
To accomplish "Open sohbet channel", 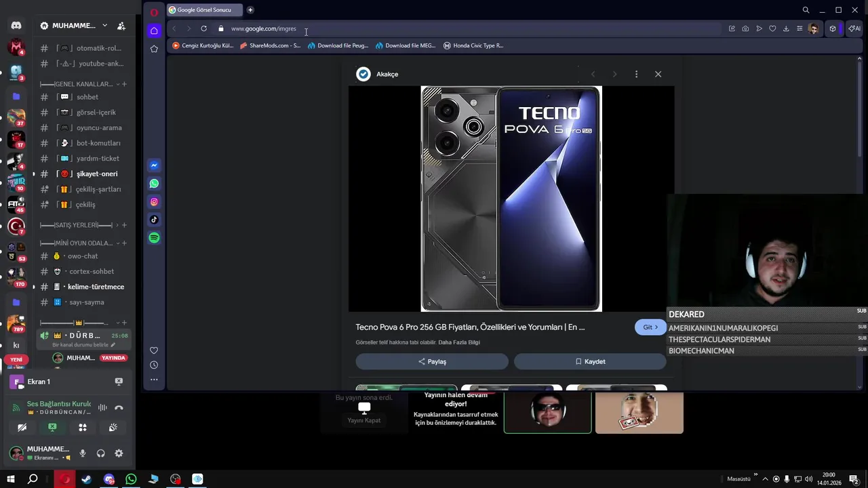I will click(x=83, y=97).
